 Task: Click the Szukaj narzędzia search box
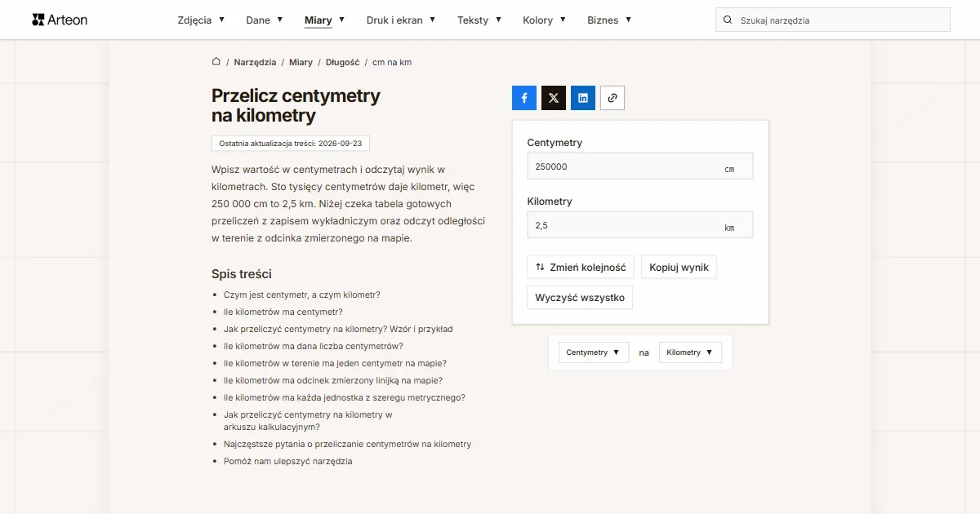pos(833,20)
